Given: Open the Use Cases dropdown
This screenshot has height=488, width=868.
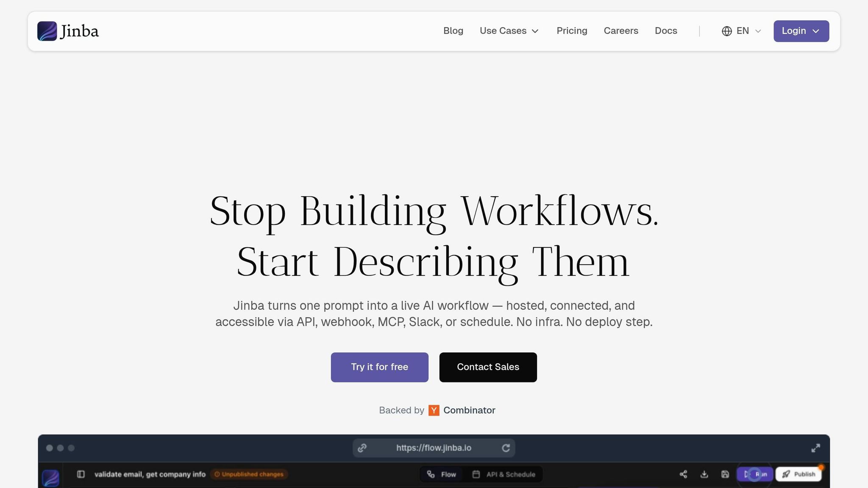Looking at the screenshot, I should click(x=509, y=31).
